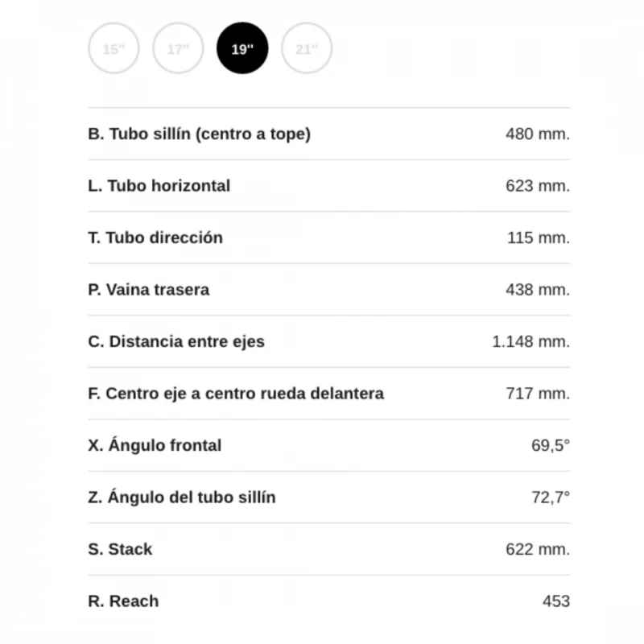Select the 21" frame size option

(x=307, y=49)
